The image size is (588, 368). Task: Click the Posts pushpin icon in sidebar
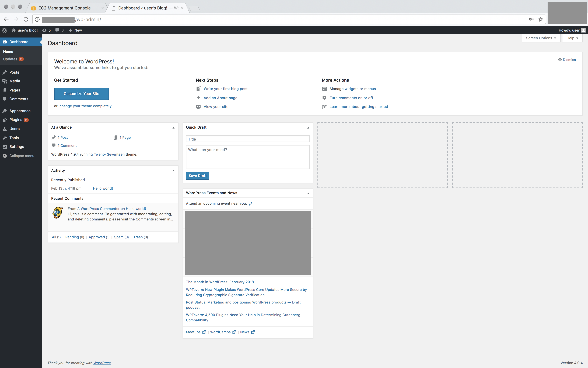click(x=5, y=72)
